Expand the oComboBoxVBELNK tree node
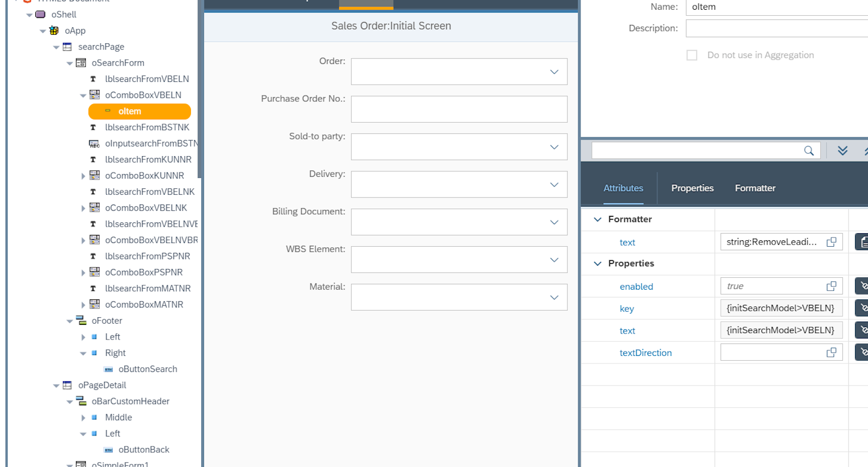 pos(83,208)
